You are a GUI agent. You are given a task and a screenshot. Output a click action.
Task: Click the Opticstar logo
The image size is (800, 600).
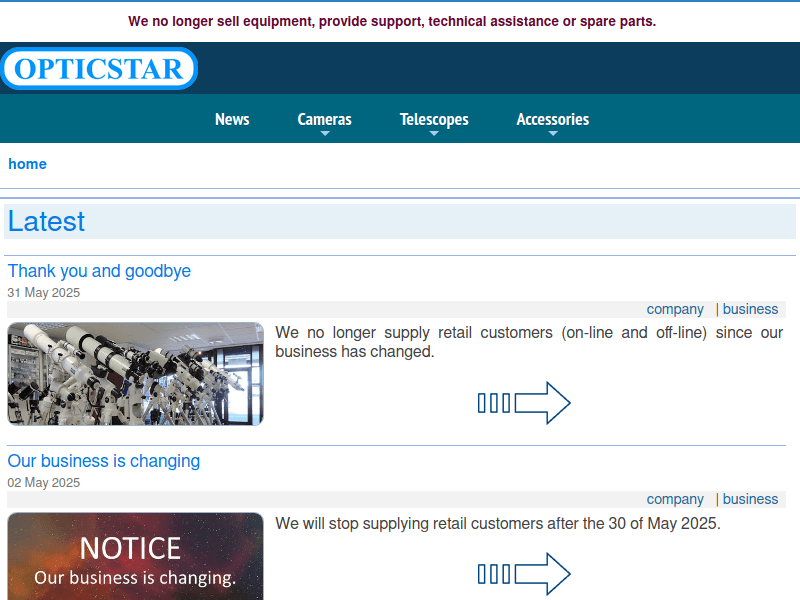coord(99,68)
